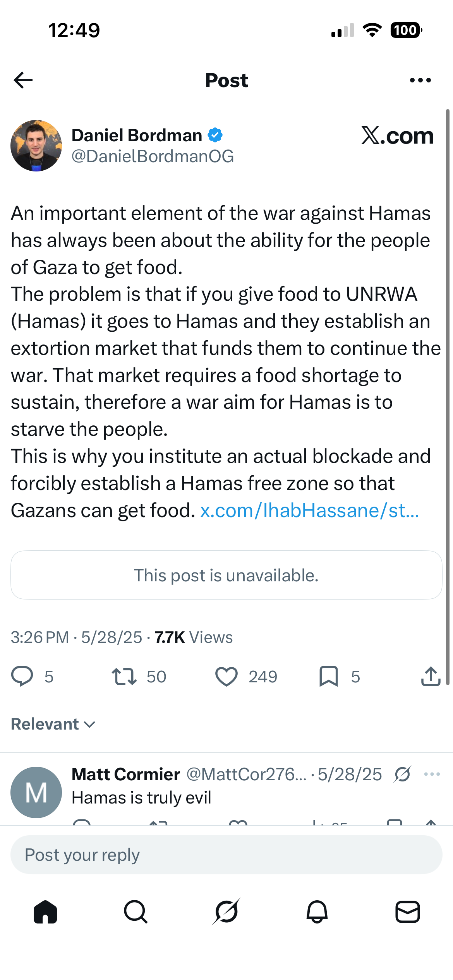Bookmark the post with bookmark icon
This screenshot has width=453, height=980.
[x=329, y=677]
